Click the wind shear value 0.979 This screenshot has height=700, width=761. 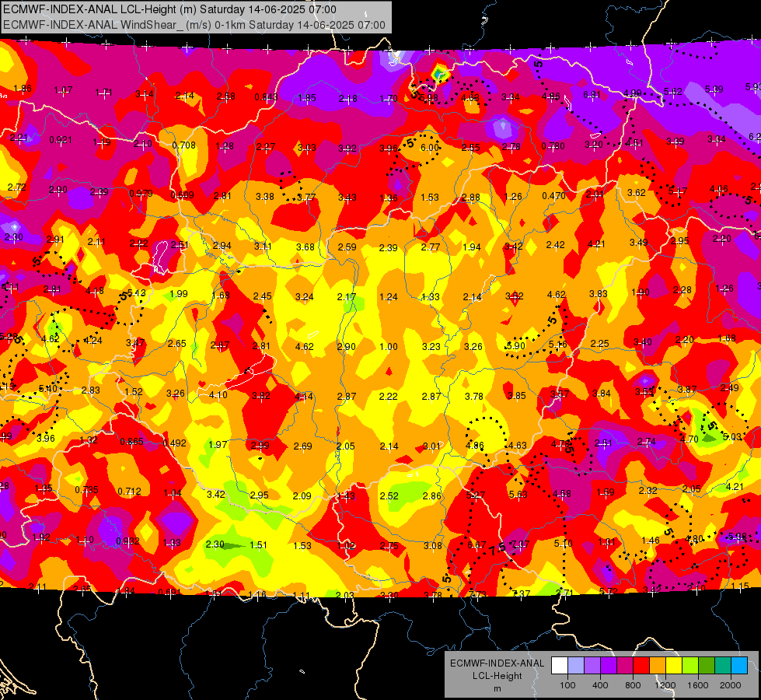pos(141,194)
